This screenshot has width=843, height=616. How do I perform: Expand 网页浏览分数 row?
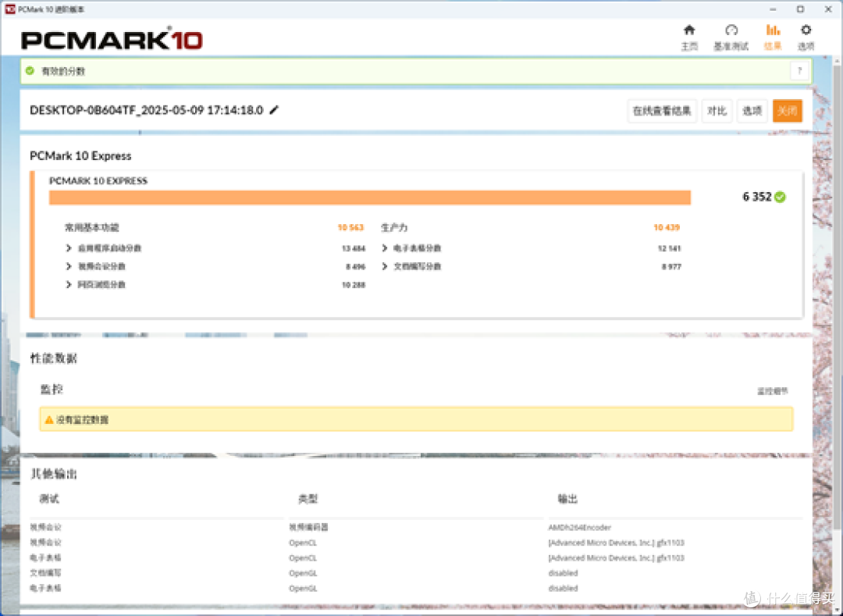click(x=68, y=285)
